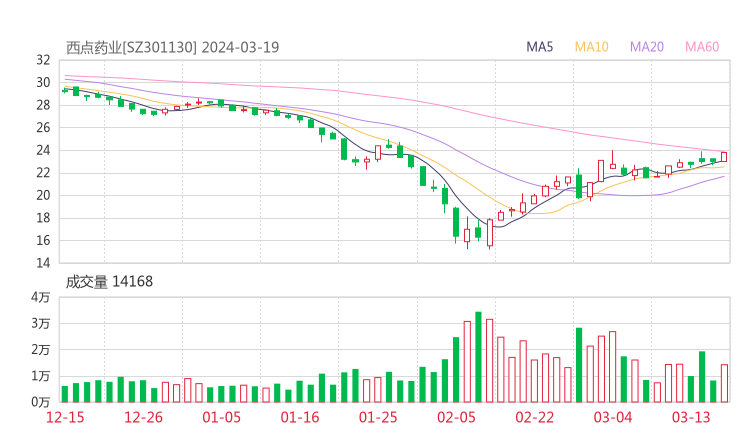Viewport: 740px width, 440px height.
Task: Click the volume axis label 2万
Action: coord(41,350)
